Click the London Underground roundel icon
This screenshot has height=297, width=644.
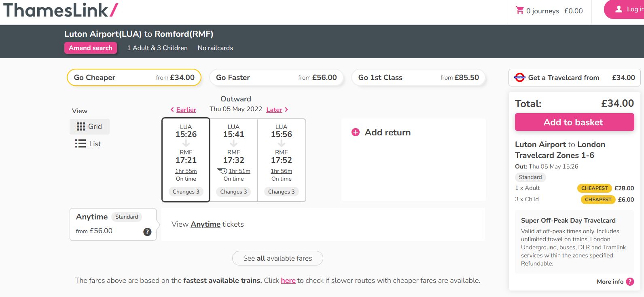(x=519, y=78)
